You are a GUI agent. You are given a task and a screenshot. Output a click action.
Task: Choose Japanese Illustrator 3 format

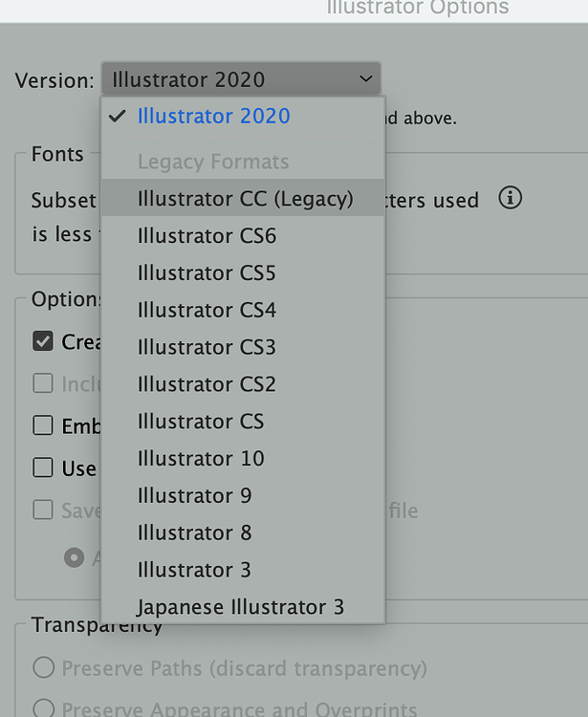coord(243,607)
